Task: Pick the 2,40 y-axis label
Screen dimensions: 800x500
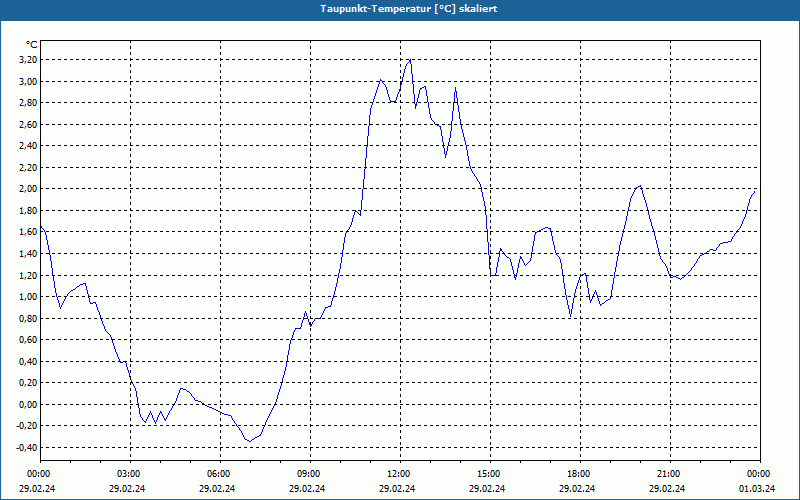Action: click(x=28, y=146)
